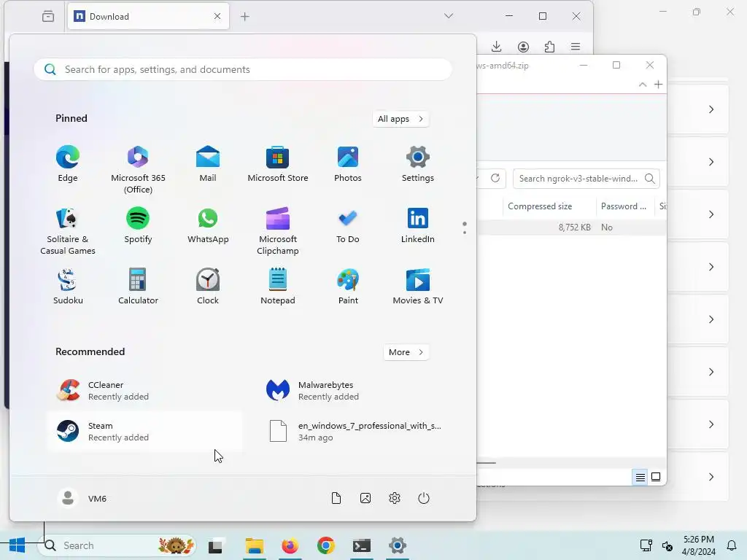Screen dimensions: 747x560
Task: Click the taskbar Search box
Action: click(117, 545)
